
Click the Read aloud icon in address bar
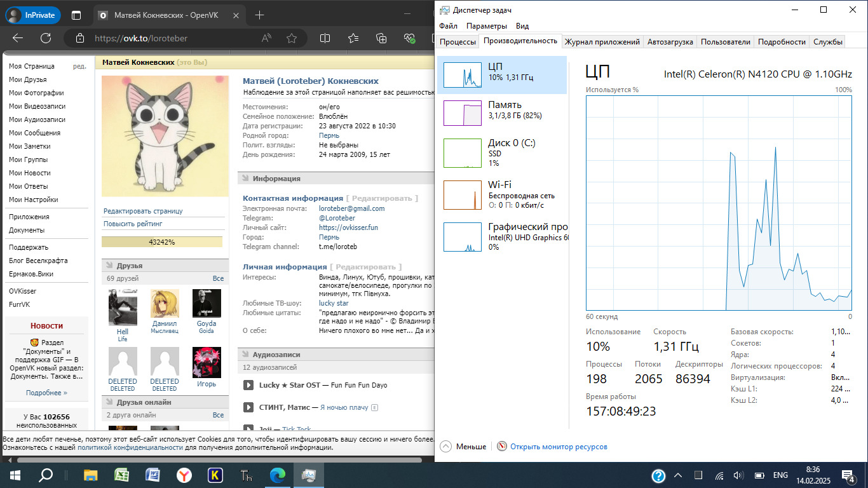tap(267, 38)
